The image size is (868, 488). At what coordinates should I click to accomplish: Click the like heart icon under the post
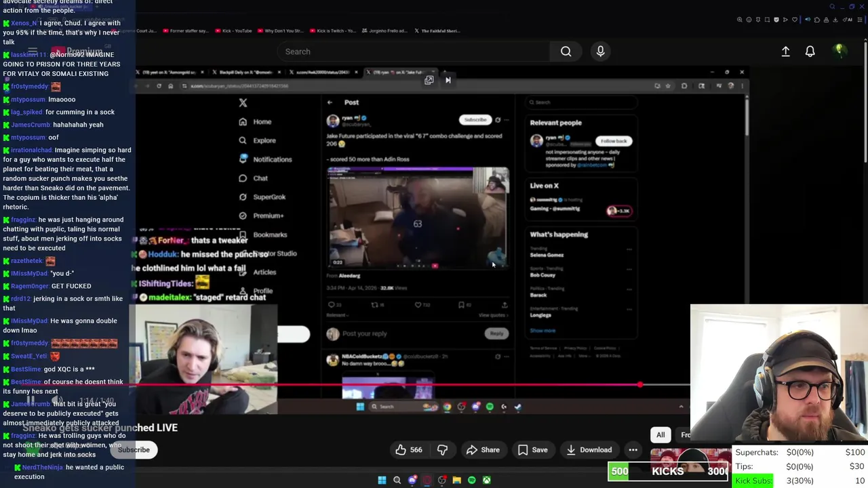pos(418,305)
